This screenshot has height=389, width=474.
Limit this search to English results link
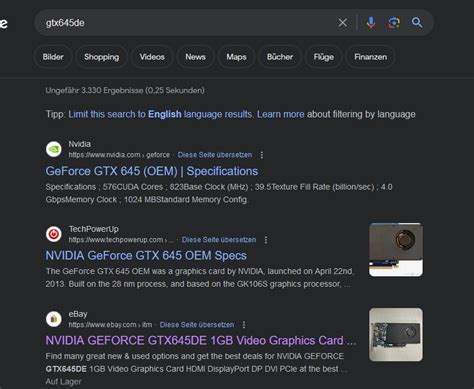pos(161,114)
